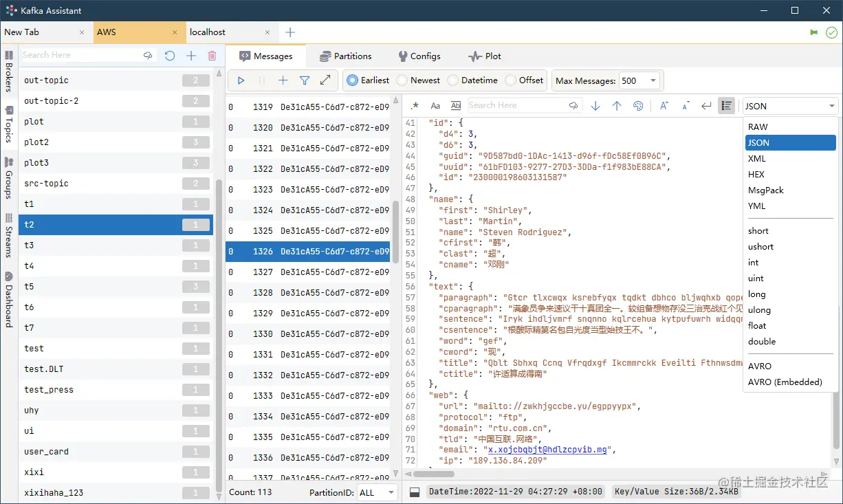The height and width of the screenshot is (504, 843).
Task: Click the email link in JSON
Action: [x=547, y=450]
